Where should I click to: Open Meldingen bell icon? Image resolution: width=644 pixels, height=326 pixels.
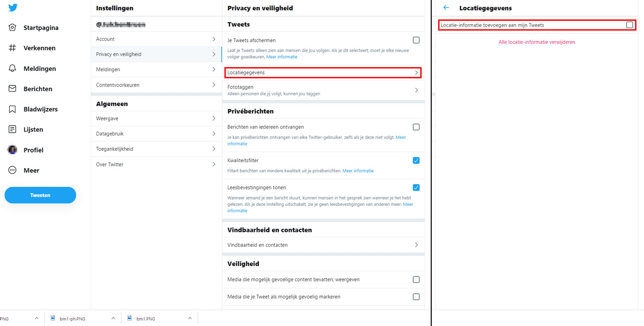12,68
